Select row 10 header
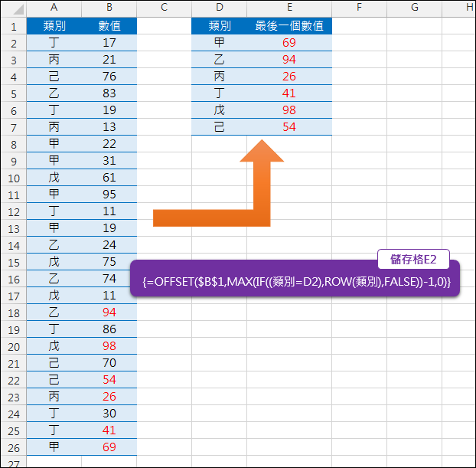 click(14, 178)
